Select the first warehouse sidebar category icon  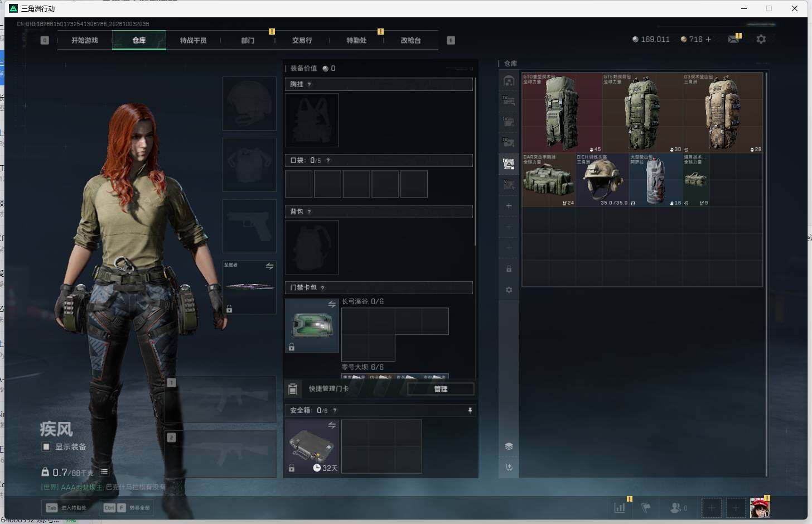coord(509,81)
